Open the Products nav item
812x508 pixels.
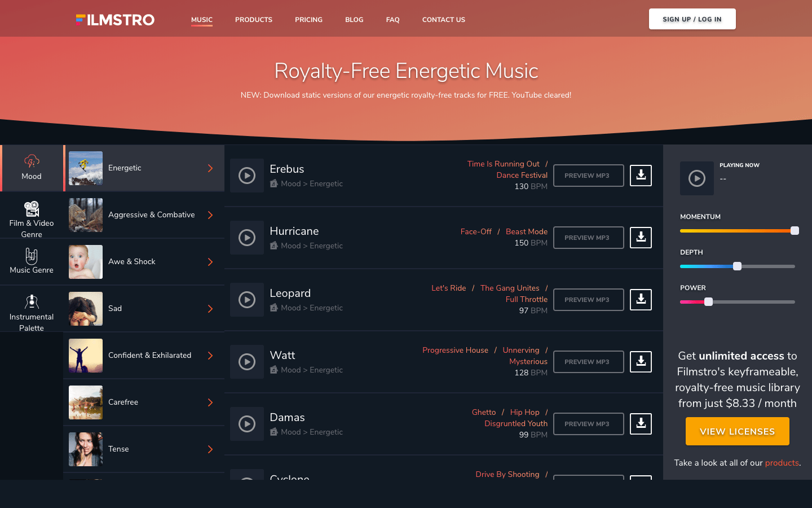tap(254, 20)
